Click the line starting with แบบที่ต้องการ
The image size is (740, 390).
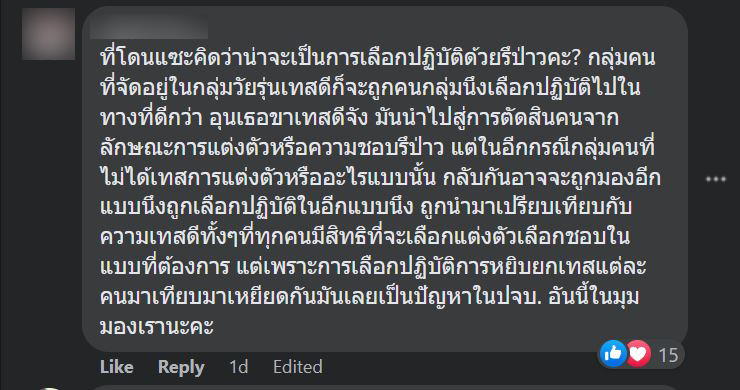(373, 267)
